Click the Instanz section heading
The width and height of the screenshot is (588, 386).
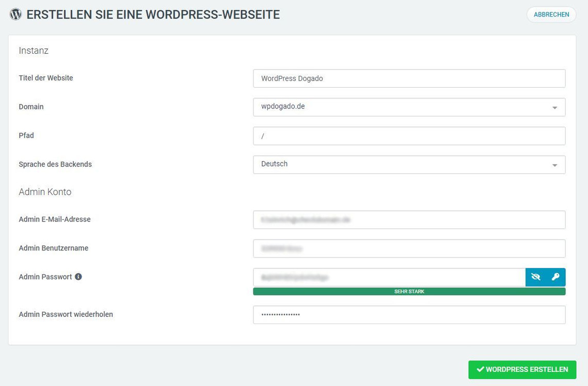[34, 51]
